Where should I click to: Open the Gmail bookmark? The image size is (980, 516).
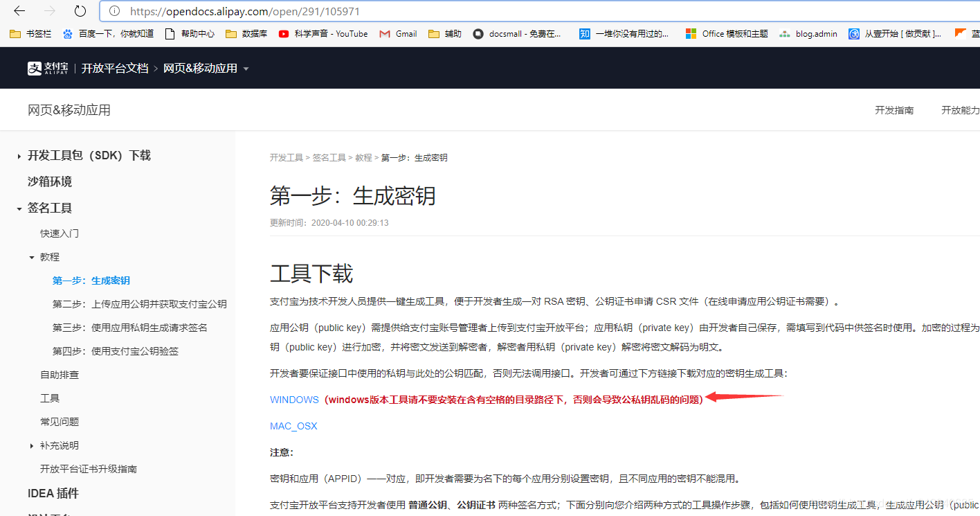398,33
